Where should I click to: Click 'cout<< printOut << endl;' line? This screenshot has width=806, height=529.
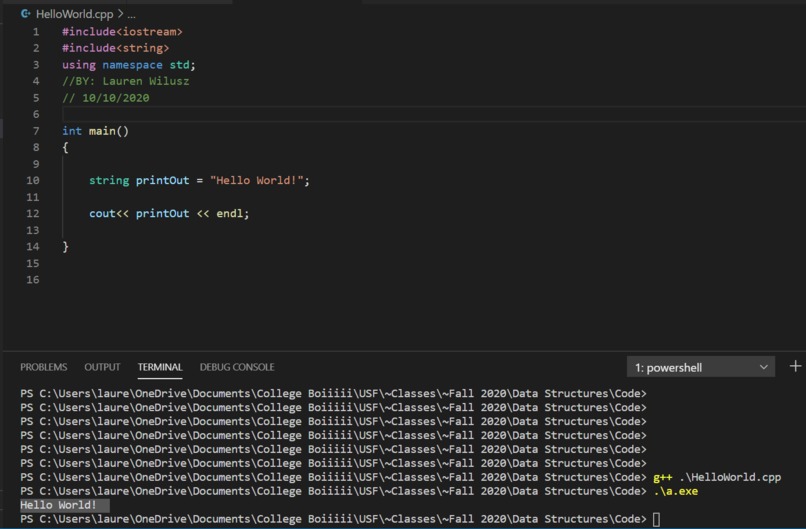(169, 213)
